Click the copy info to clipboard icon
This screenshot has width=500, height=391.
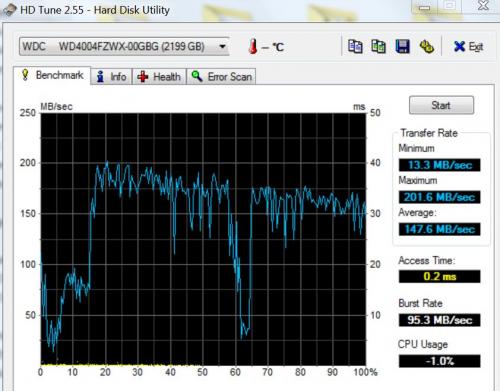point(355,46)
